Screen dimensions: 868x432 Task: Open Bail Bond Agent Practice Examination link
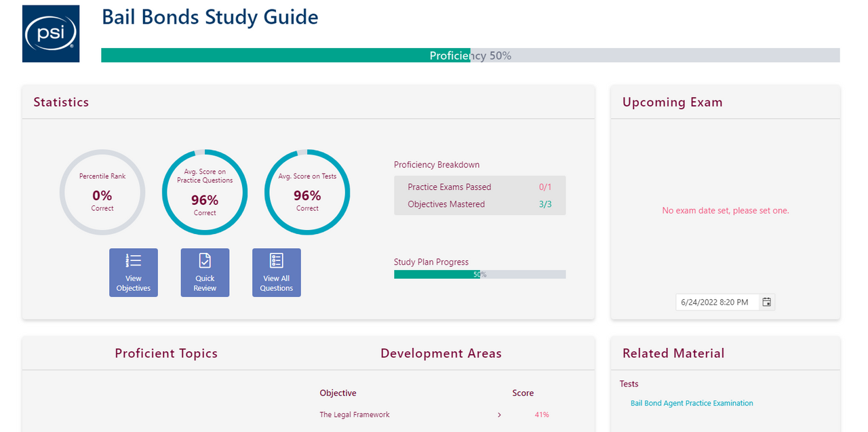click(x=692, y=403)
